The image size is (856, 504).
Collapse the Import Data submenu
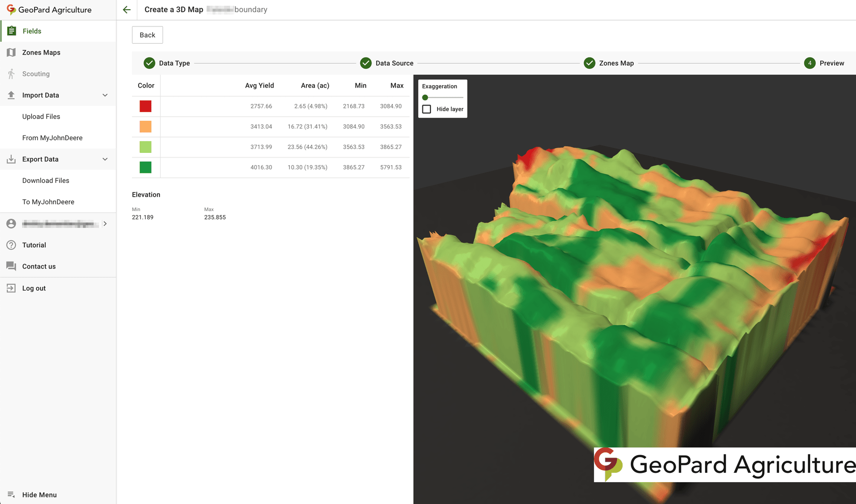105,95
